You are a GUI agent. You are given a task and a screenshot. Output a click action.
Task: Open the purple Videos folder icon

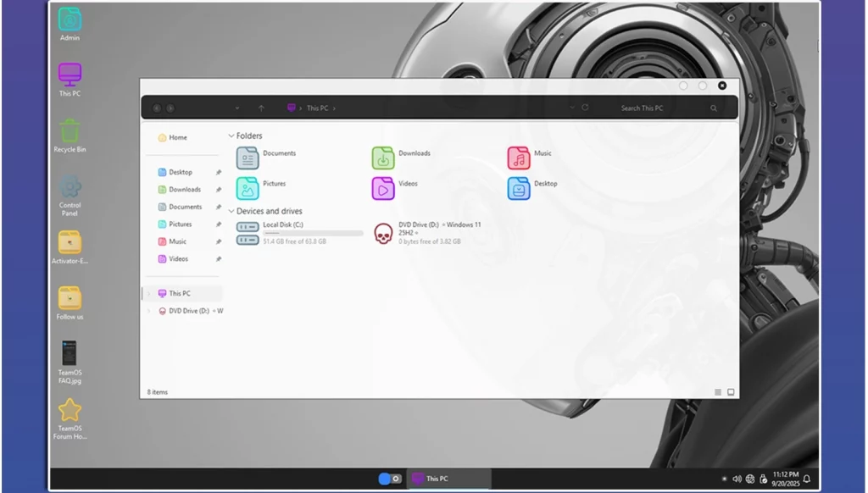[x=383, y=188]
